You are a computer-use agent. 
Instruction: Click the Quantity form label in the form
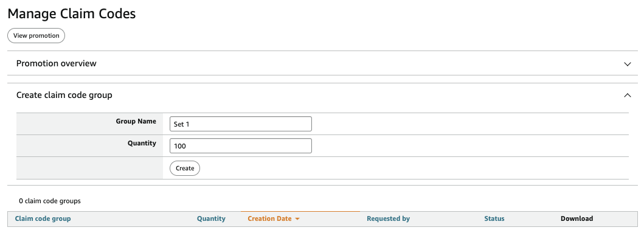142,144
